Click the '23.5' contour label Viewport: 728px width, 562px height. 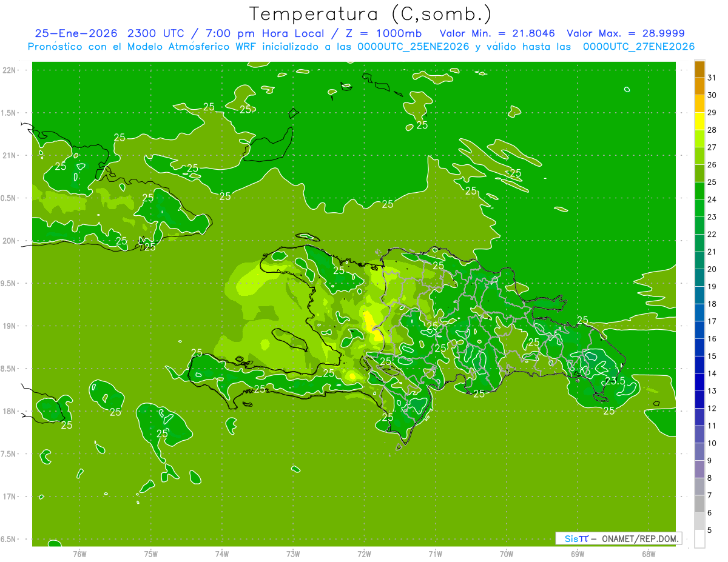pos(615,381)
